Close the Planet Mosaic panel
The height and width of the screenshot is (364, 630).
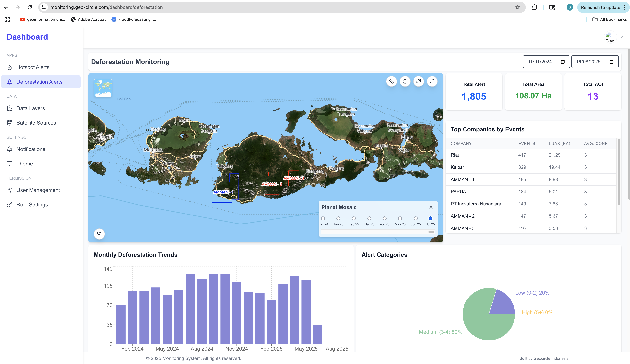pos(431,207)
